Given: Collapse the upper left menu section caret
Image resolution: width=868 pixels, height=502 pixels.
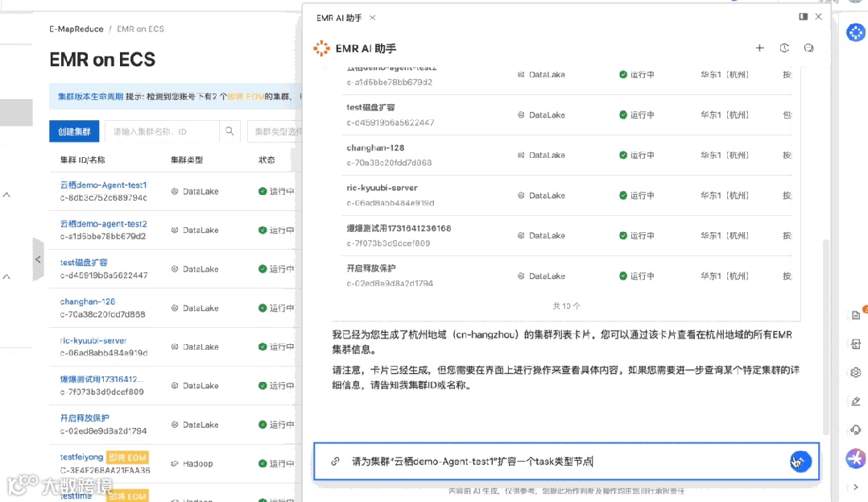Looking at the screenshot, I should tap(6, 195).
